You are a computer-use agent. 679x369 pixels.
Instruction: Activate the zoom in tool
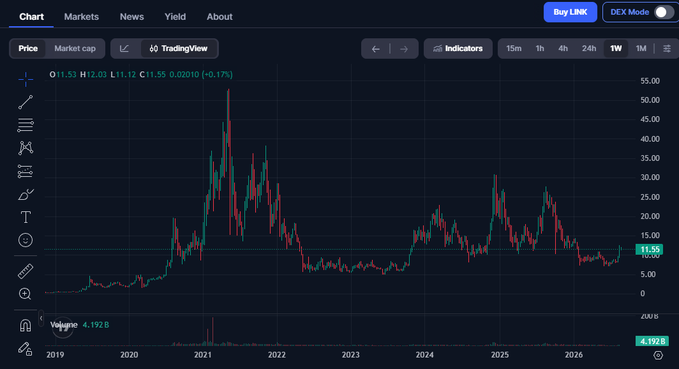(25, 294)
